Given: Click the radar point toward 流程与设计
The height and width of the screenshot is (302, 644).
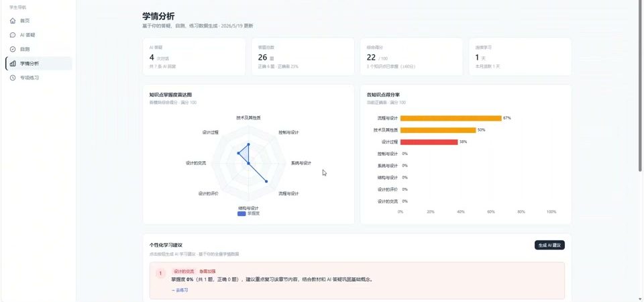Looking at the screenshot, I should [266, 181].
